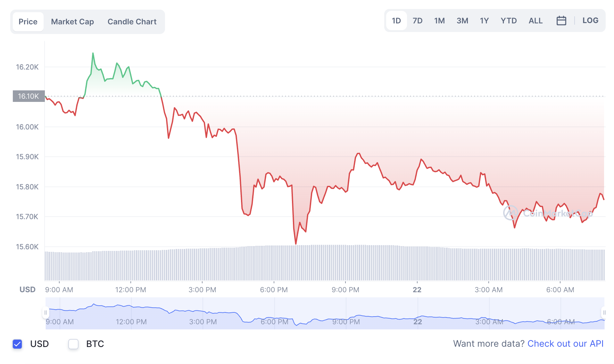Select the 1D time range

pyautogui.click(x=396, y=20)
